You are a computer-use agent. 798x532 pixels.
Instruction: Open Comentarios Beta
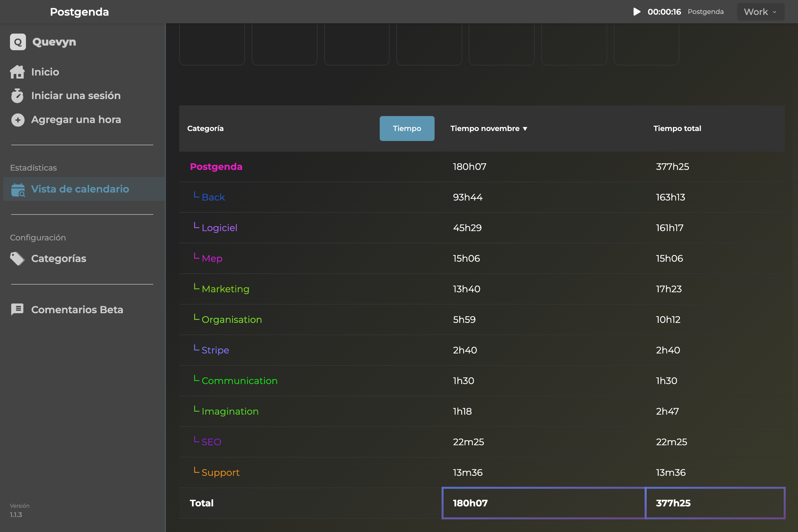[x=77, y=310]
